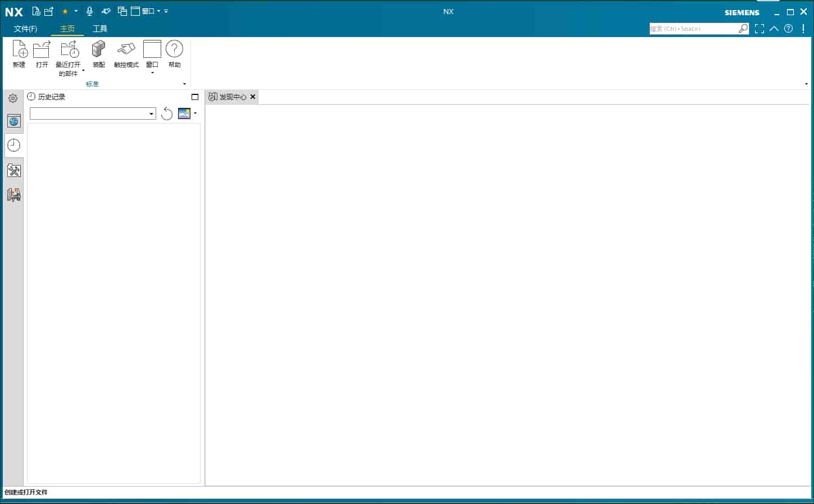
Task: Click the refresh arrow in 历史记录 panel
Action: tap(167, 114)
